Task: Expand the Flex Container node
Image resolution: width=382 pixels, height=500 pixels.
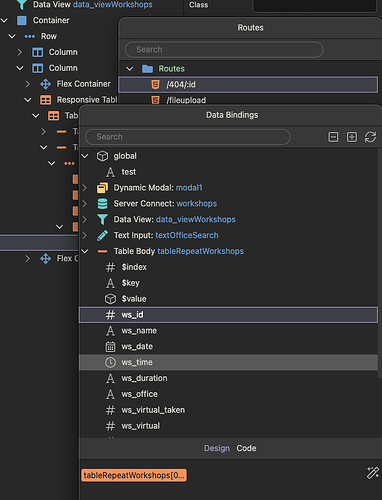Action: tap(28, 84)
